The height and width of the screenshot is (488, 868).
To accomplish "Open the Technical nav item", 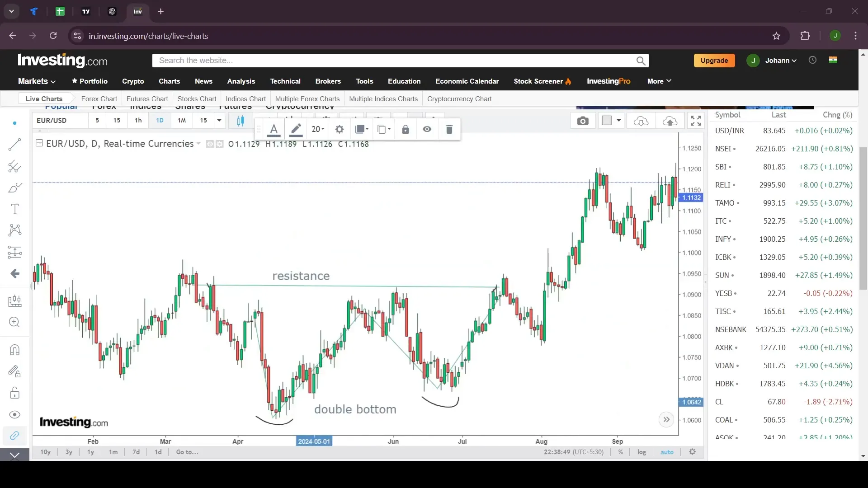I will [285, 81].
